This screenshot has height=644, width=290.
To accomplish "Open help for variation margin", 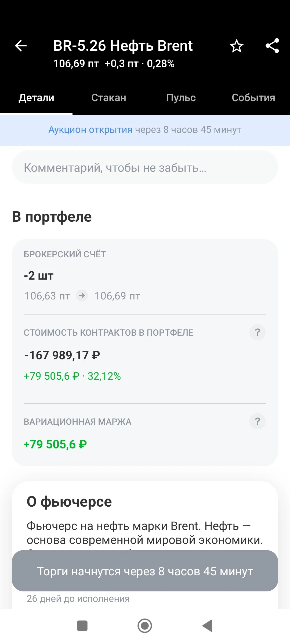I will 258,421.
